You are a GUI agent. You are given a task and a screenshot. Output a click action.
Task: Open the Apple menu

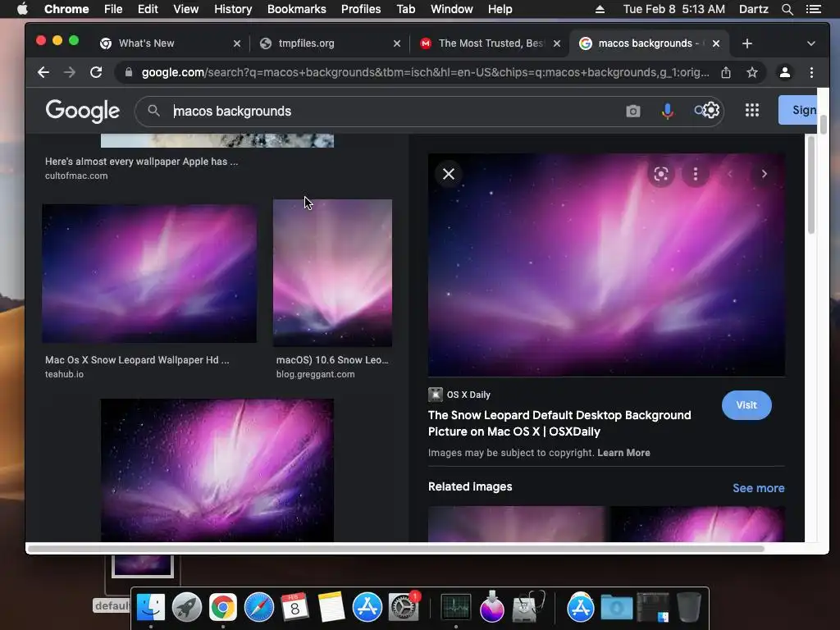(22, 9)
